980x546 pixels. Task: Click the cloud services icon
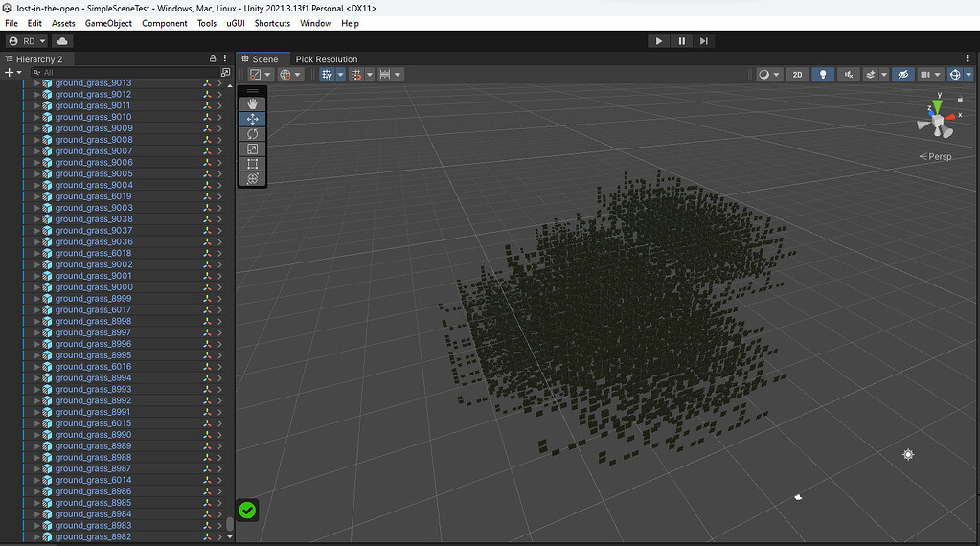(62, 41)
